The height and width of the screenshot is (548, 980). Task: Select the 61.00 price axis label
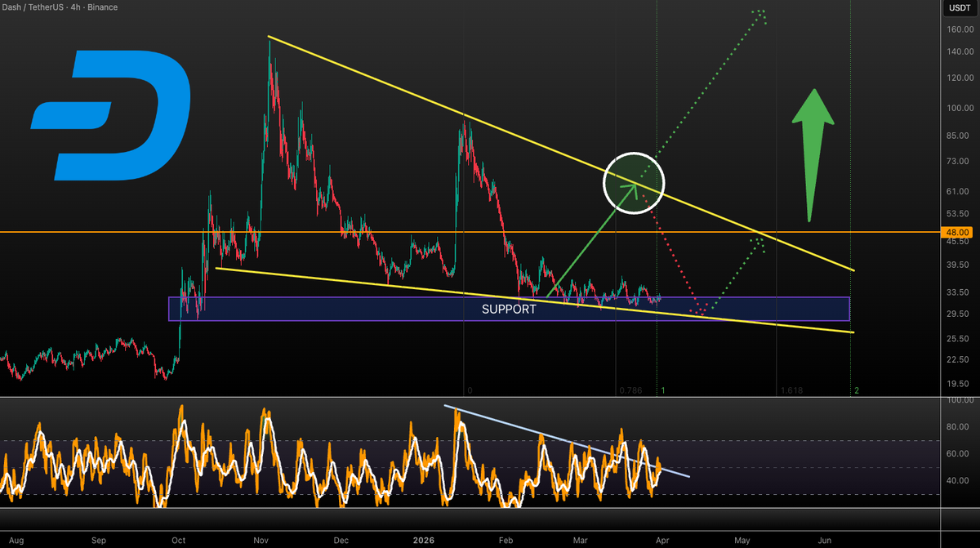(959, 191)
